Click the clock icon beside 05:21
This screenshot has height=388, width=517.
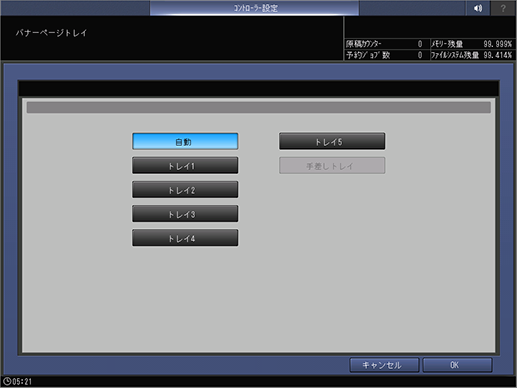click(x=7, y=381)
